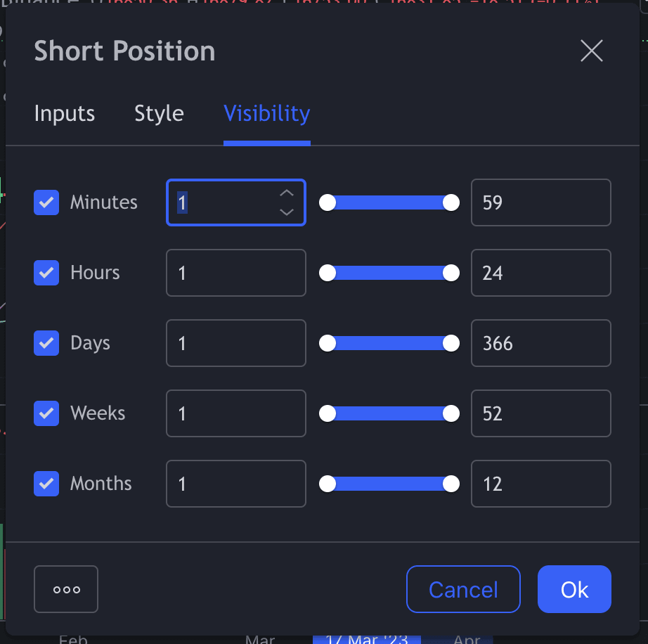Click the Weeks maximum field showing 52
This screenshot has width=648, height=644.
pyautogui.click(x=540, y=413)
